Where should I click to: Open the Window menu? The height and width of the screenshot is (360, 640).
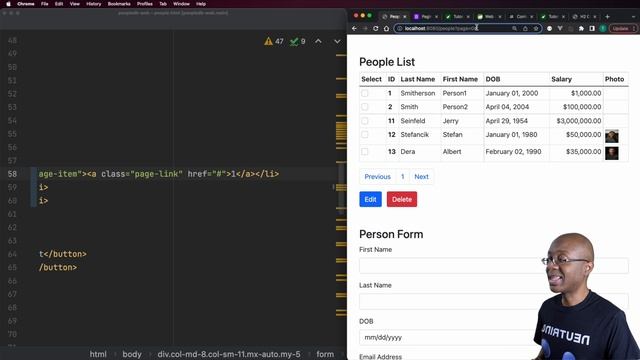point(181,4)
